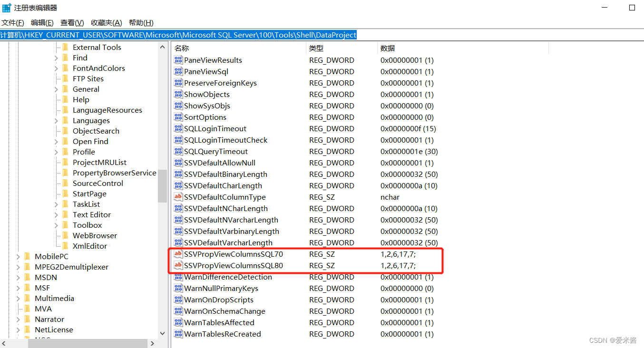This screenshot has width=644, height=348.
Task: Click the General folder icon
Action: point(65,89)
